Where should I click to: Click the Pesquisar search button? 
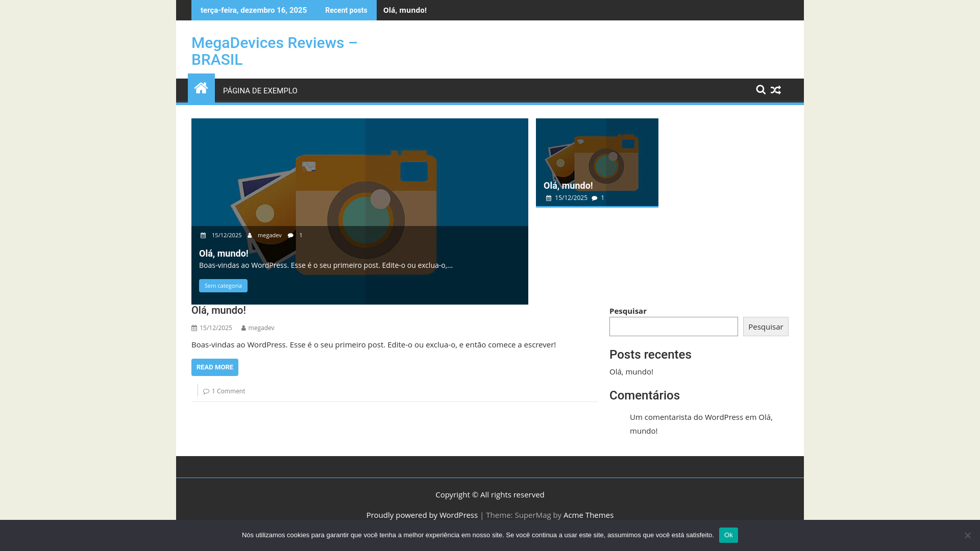[x=766, y=327]
